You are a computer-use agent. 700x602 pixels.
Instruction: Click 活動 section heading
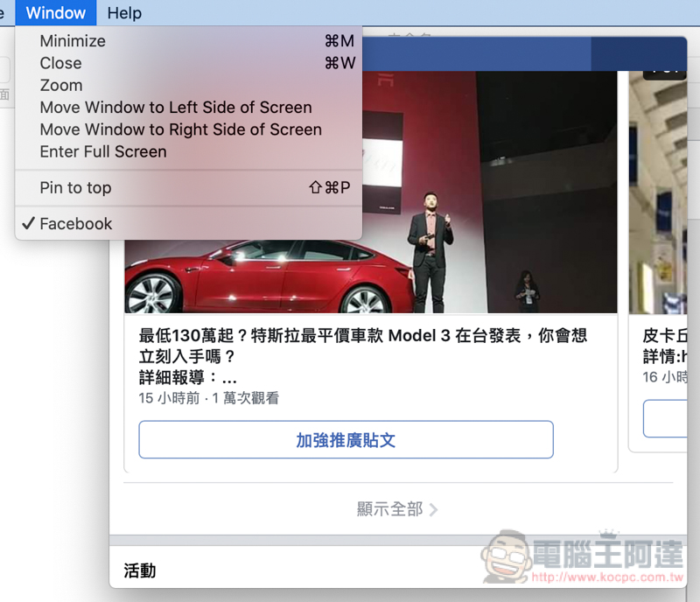140,570
